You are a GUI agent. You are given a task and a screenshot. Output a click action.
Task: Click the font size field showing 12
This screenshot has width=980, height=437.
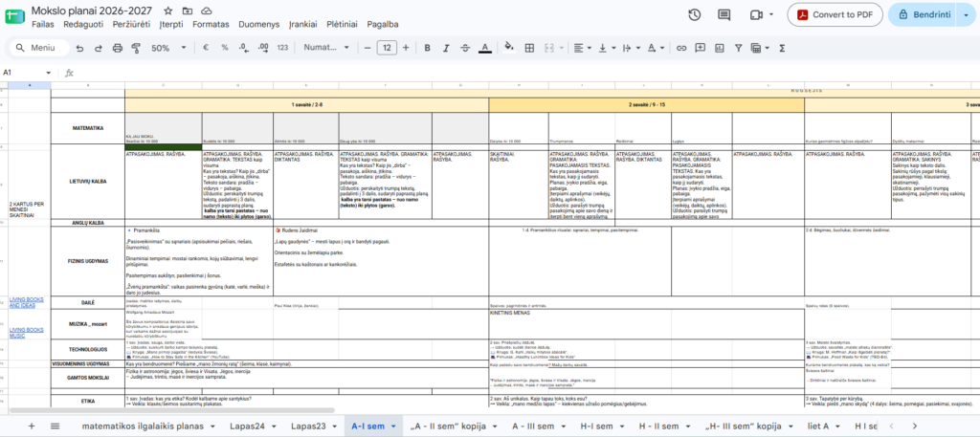pyautogui.click(x=387, y=48)
